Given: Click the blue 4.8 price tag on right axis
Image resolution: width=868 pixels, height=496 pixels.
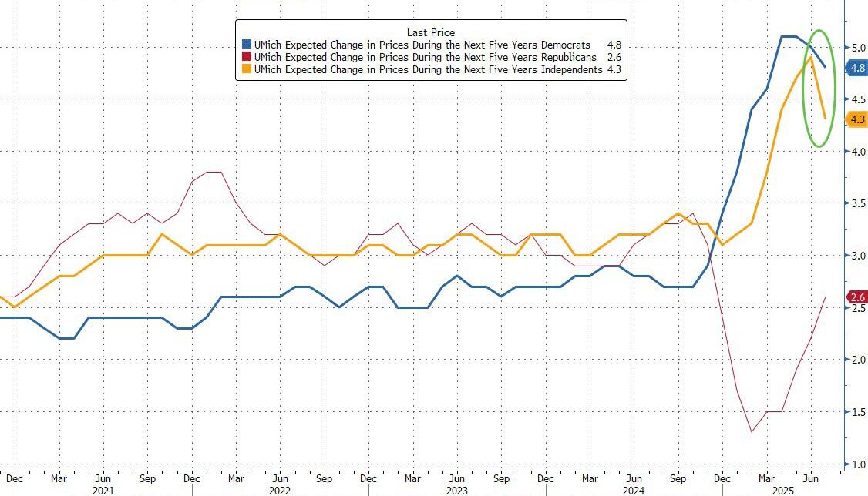Looking at the screenshot, I should 856,68.
